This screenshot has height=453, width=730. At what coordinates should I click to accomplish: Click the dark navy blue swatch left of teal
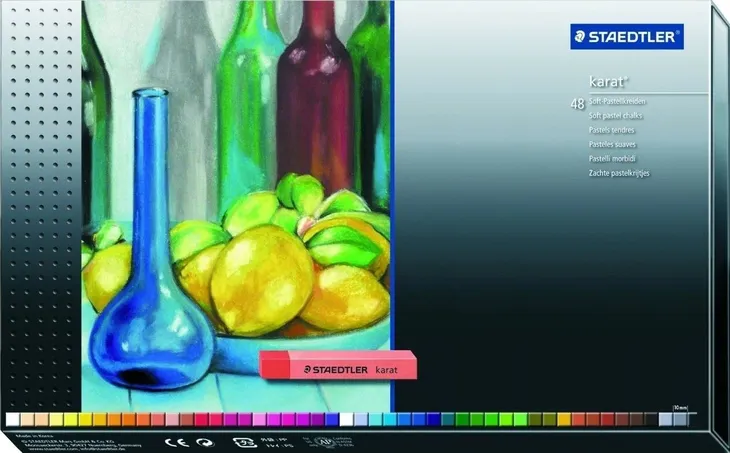[x=433, y=419]
